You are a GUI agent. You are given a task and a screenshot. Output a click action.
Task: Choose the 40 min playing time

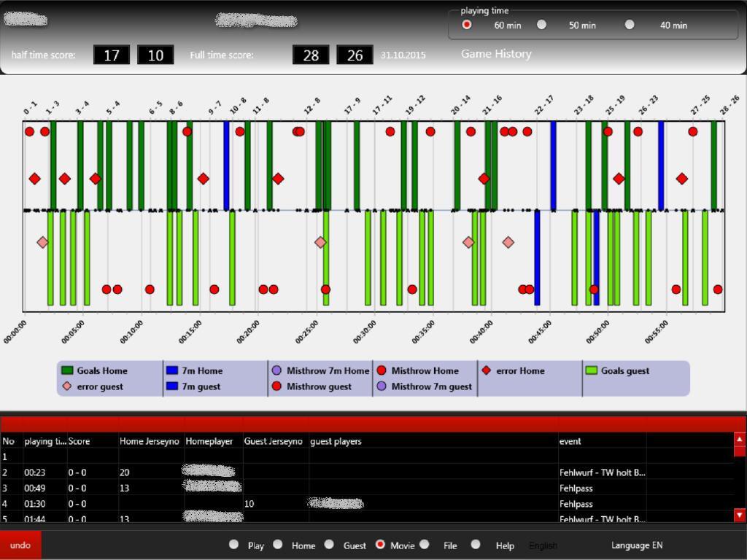click(x=630, y=25)
